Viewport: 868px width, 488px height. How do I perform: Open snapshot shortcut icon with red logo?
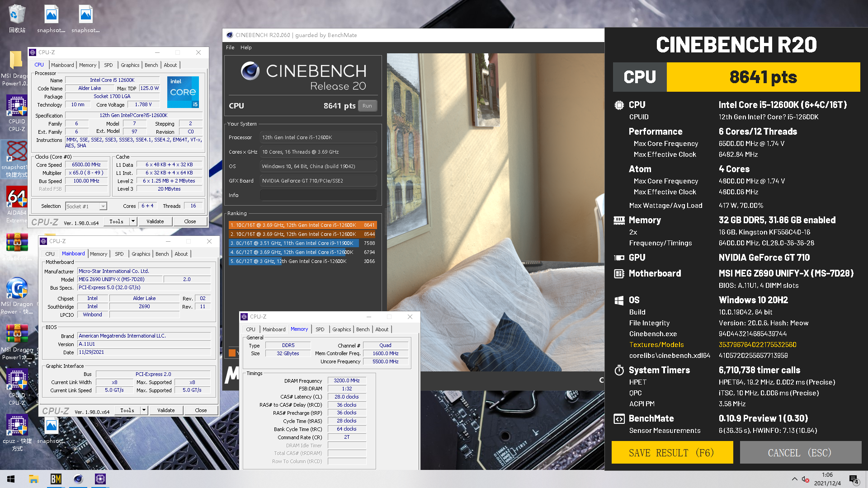(17, 159)
